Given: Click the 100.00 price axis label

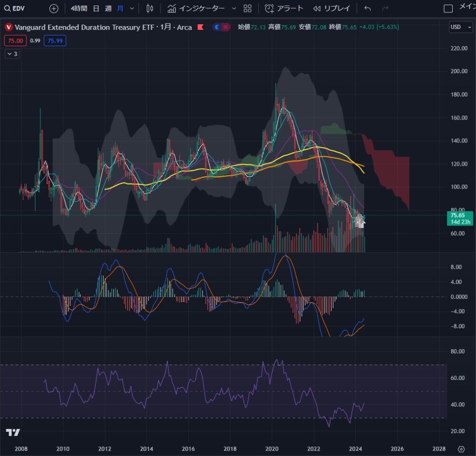Looking at the screenshot, I should click(459, 187).
